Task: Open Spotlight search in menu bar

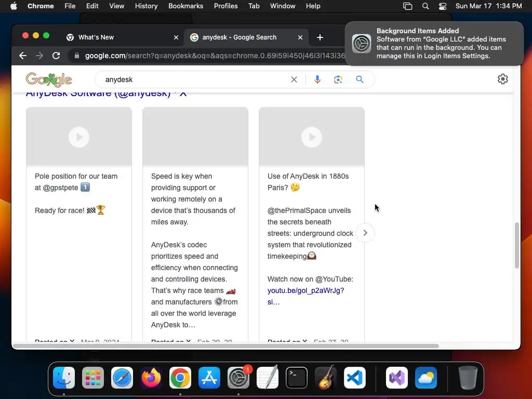Action: click(x=425, y=6)
